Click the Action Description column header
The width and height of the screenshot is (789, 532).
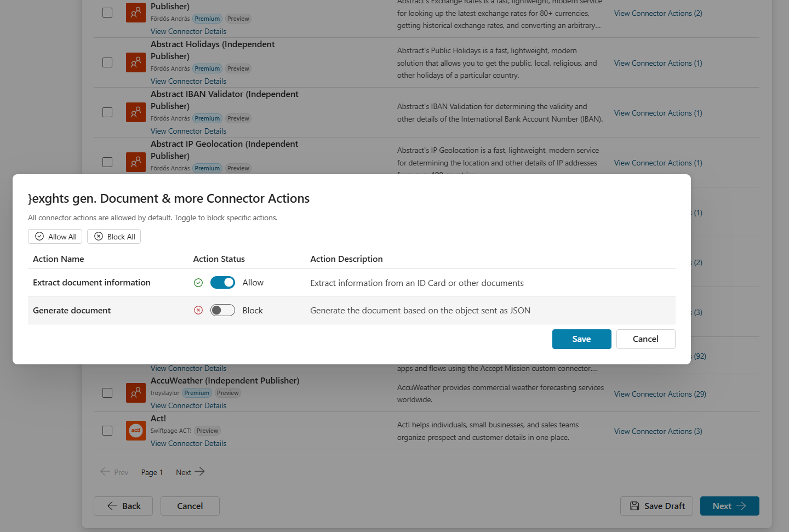pos(347,259)
